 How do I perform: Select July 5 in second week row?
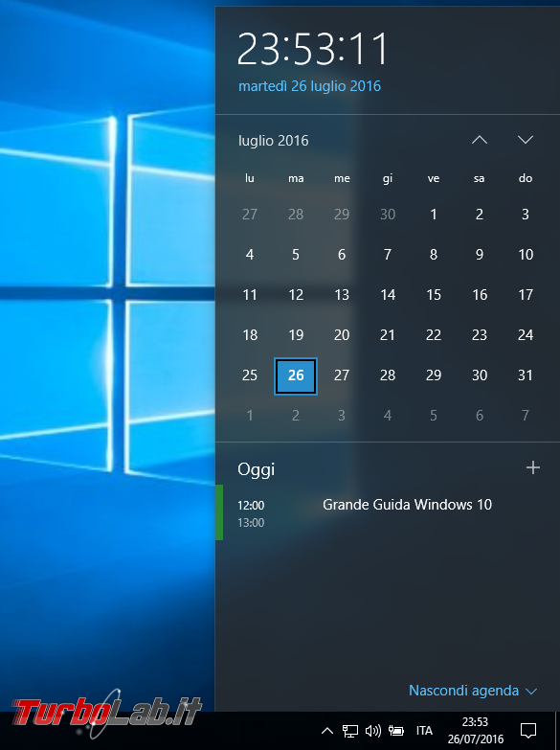[x=296, y=255]
